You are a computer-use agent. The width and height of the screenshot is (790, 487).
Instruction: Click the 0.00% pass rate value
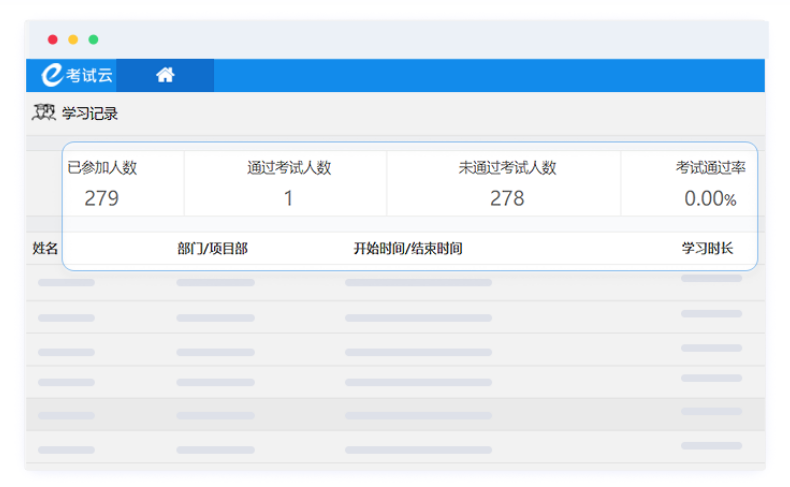[710, 199]
